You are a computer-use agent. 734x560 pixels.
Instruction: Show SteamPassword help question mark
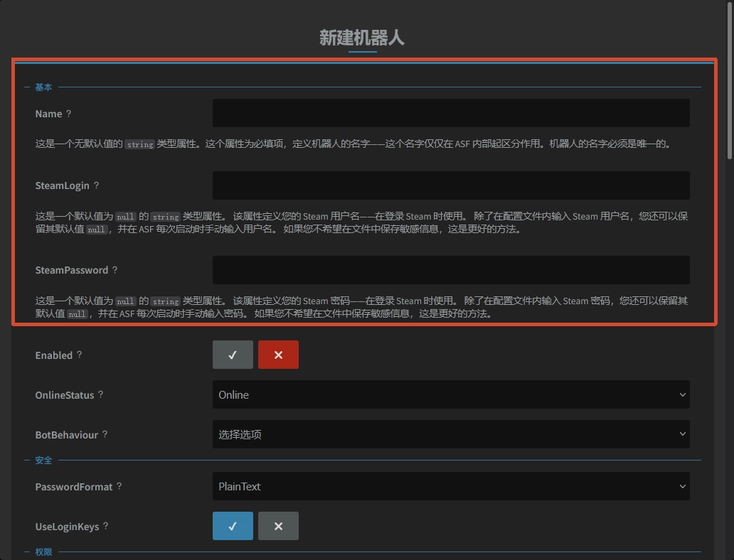click(x=115, y=269)
